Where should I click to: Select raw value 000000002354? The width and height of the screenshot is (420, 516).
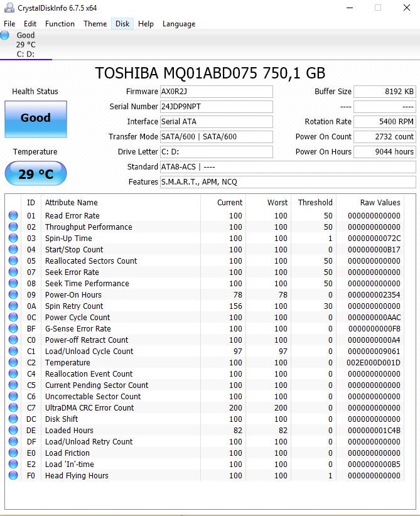pos(374,295)
